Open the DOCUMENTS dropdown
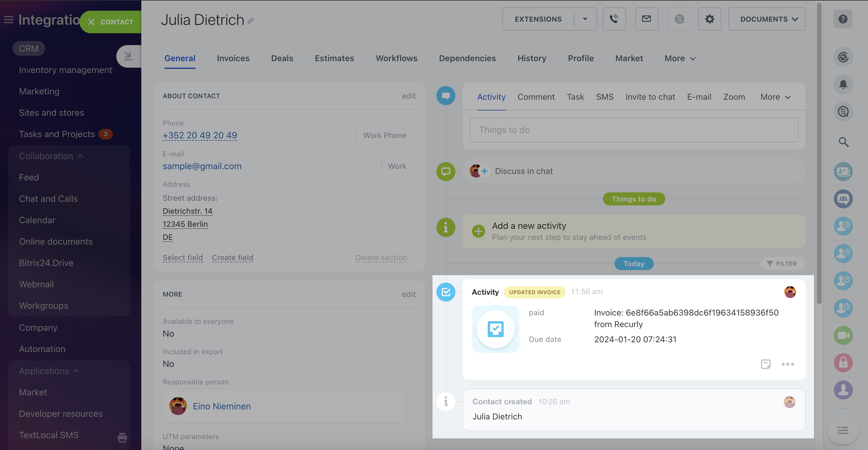Screen dimensions: 868x450 766,19
